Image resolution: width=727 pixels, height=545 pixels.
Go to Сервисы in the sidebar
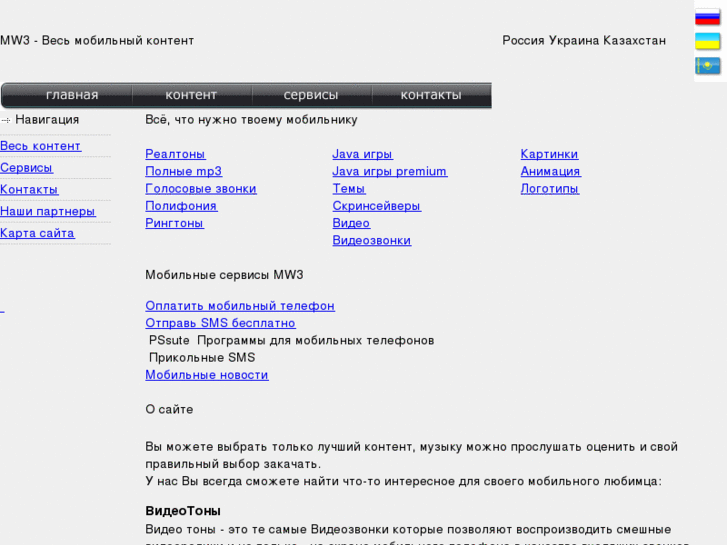point(26,168)
